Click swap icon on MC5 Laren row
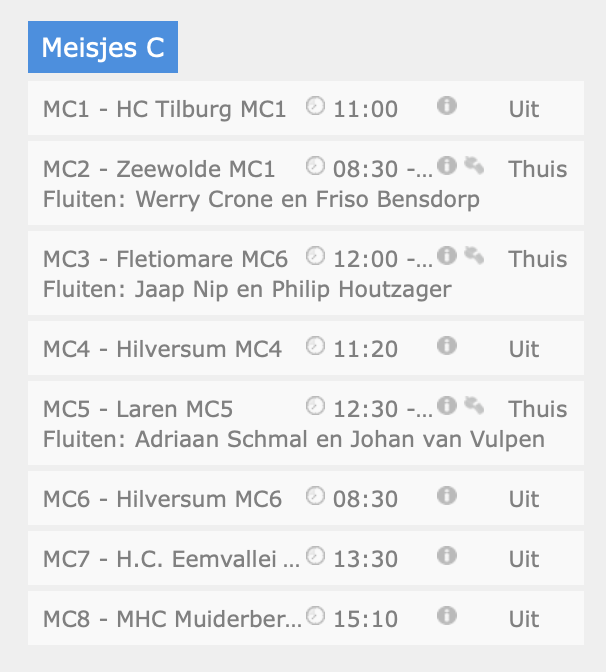Image resolution: width=606 pixels, height=672 pixels. (x=474, y=406)
